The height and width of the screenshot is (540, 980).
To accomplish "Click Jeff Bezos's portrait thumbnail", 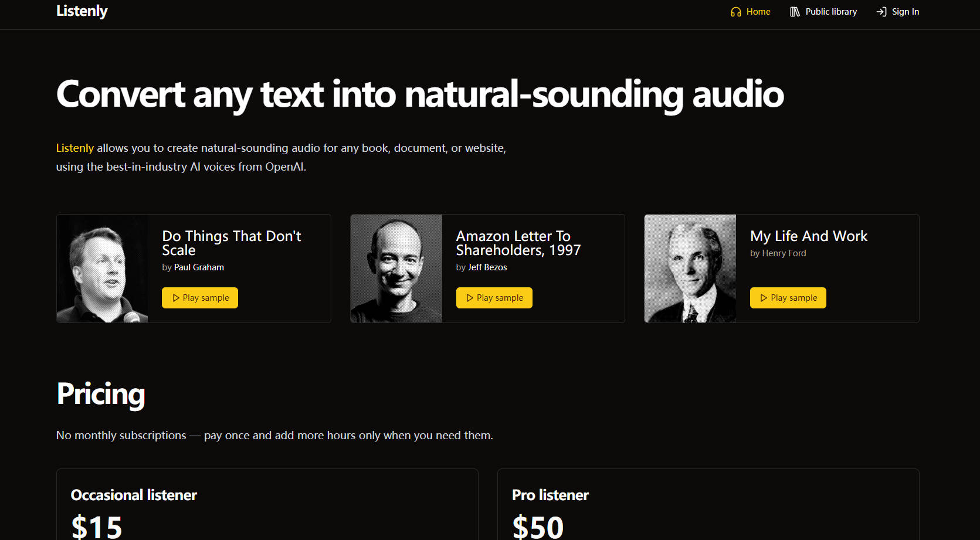I will click(396, 269).
